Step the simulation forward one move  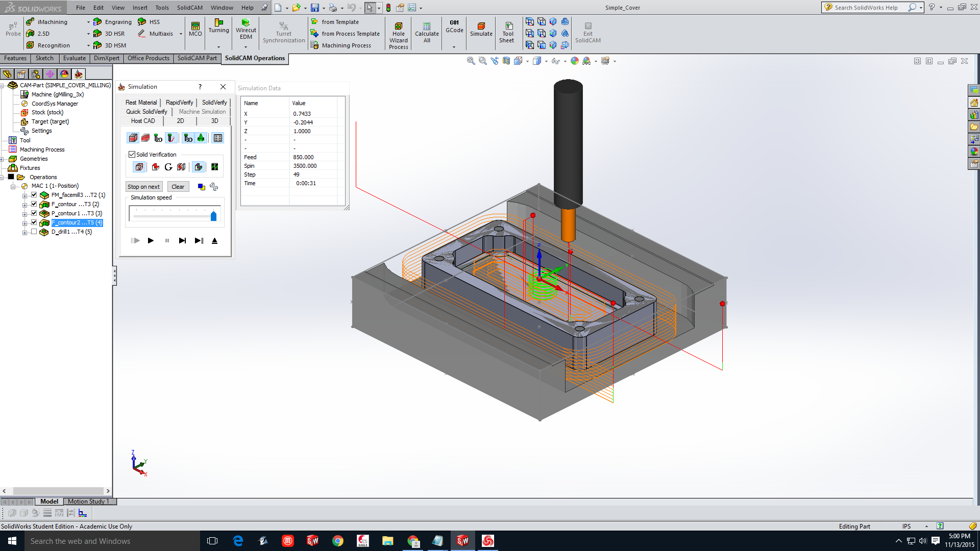click(x=182, y=241)
